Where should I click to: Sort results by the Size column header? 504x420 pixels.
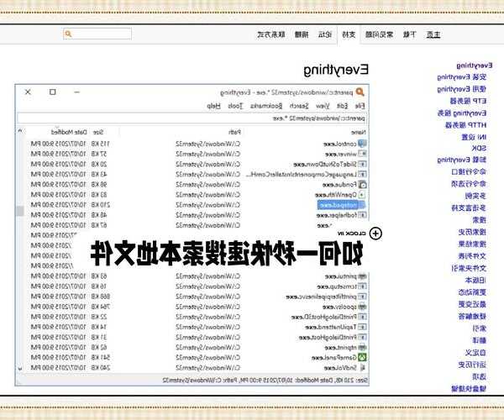point(98,132)
